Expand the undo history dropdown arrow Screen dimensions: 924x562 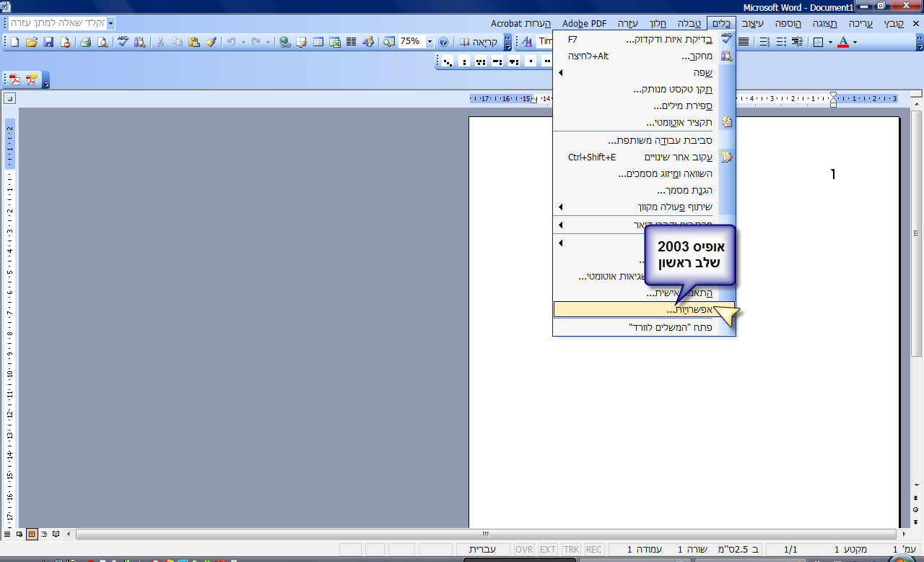(x=242, y=42)
